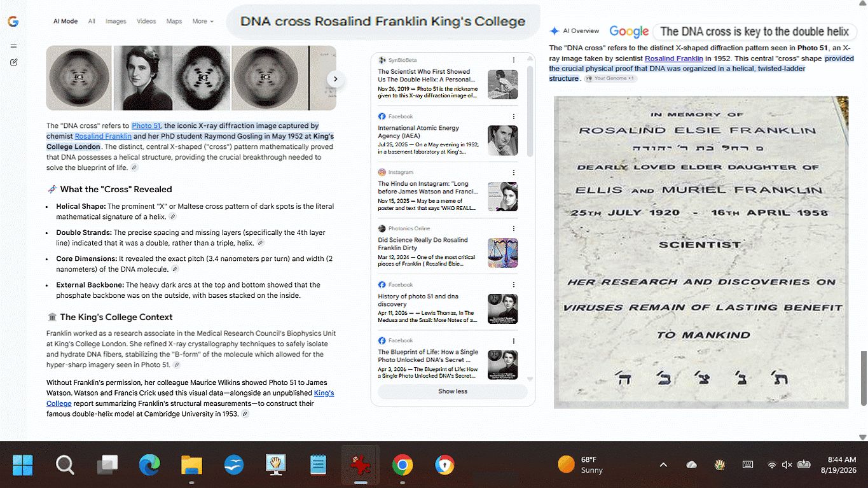Open the blue notepad app on the taskbar
This screenshot has height=488, width=868.
(x=318, y=465)
